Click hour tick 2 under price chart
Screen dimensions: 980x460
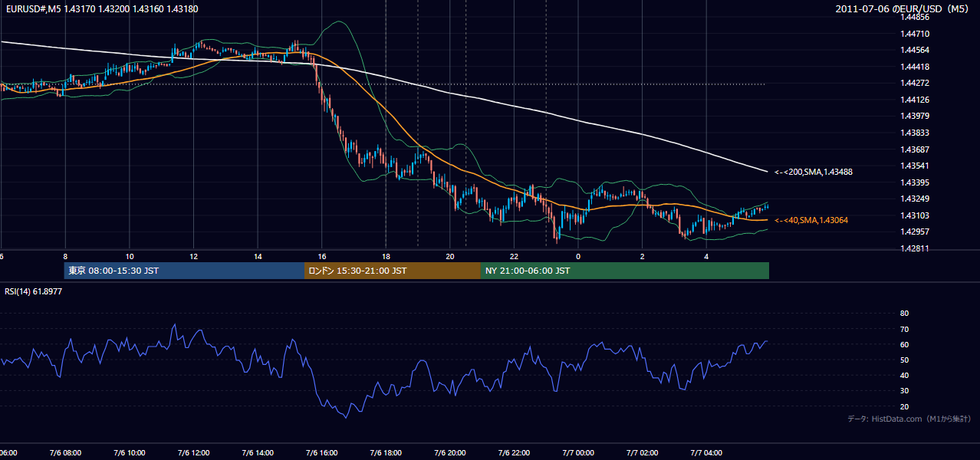click(x=643, y=256)
